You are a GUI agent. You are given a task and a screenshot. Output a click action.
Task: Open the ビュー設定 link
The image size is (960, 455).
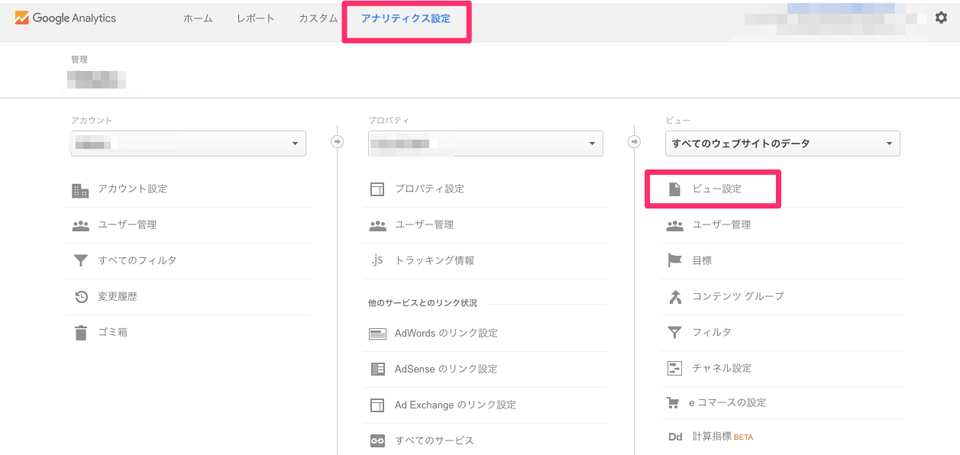[716, 189]
